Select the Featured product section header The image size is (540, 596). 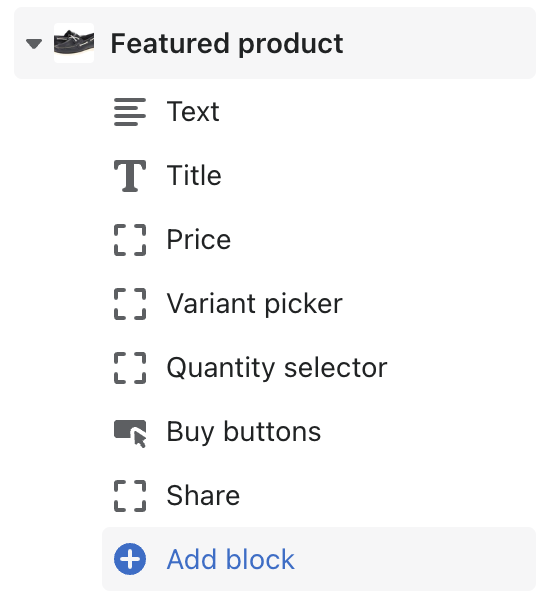pyautogui.click(x=275, y=43)
